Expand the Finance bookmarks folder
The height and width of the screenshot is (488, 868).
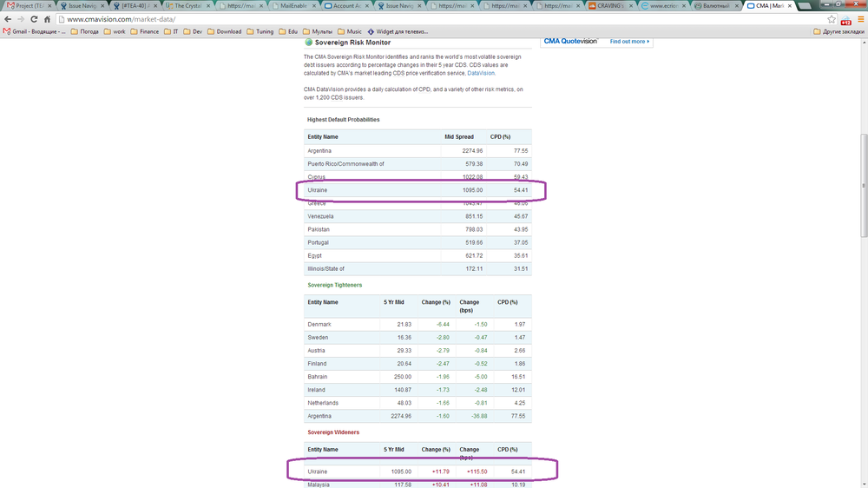(143, 31)
